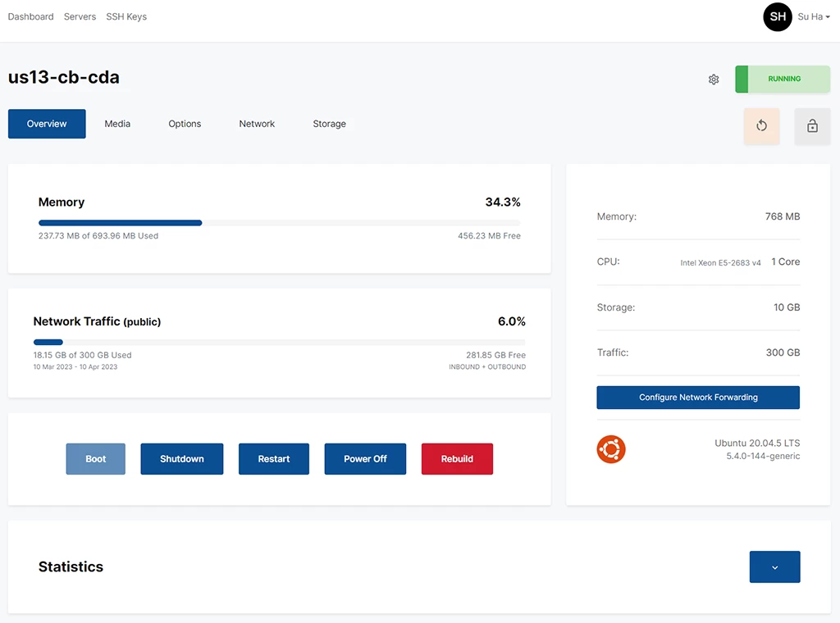Viewport: 840px width, 623px height.
Task: Click Configure Network Forwarding
Action: point(697,398)
